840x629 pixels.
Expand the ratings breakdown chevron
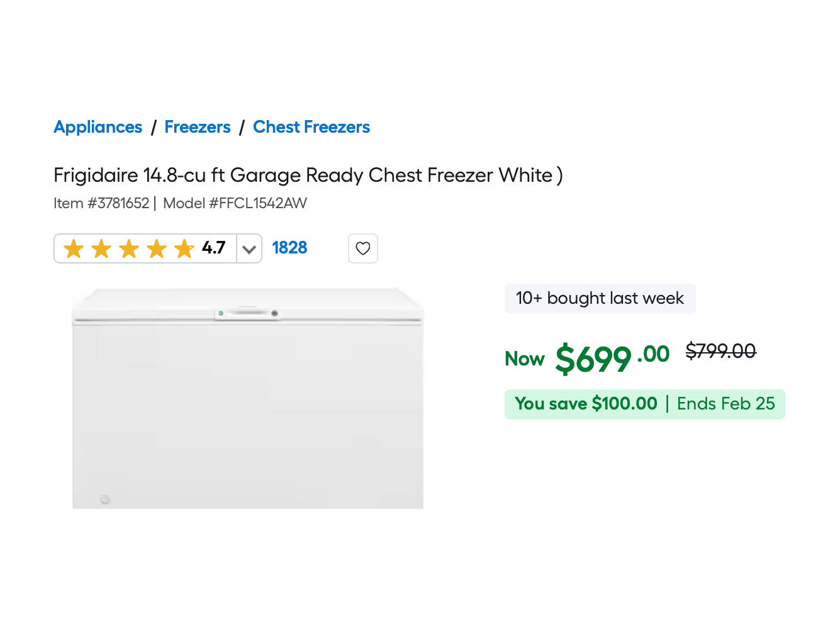pos(249,248)
